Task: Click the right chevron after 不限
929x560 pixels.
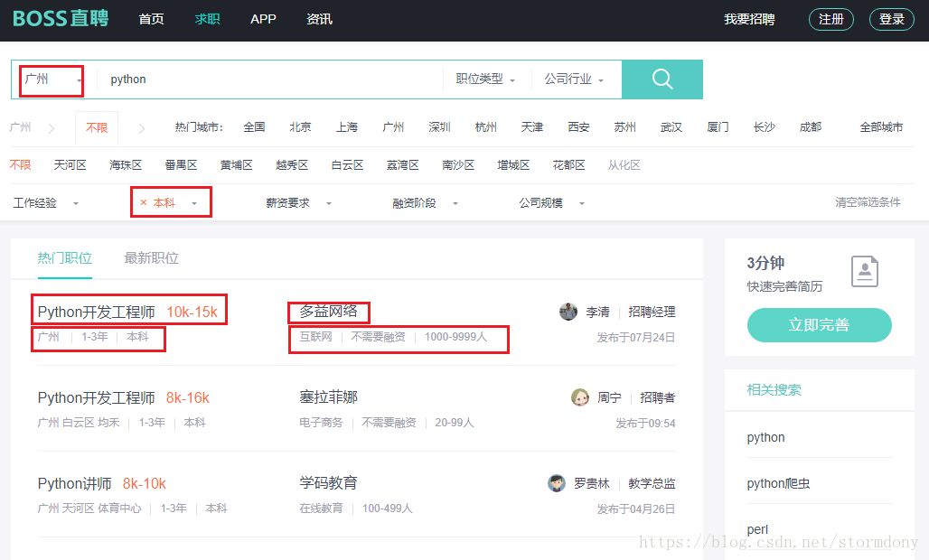Action: [x=141, y=128]
